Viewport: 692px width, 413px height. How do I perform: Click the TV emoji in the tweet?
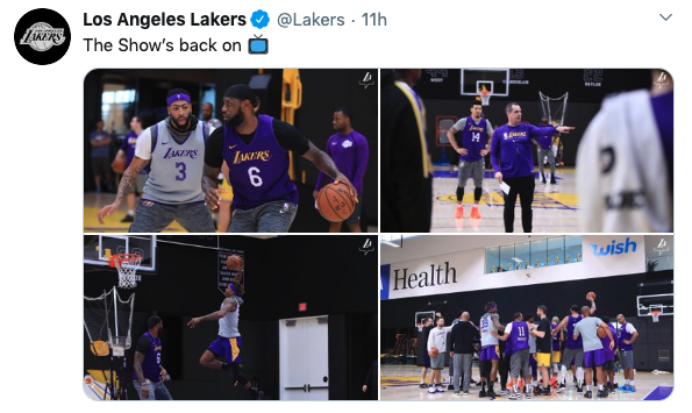(258, 45)
